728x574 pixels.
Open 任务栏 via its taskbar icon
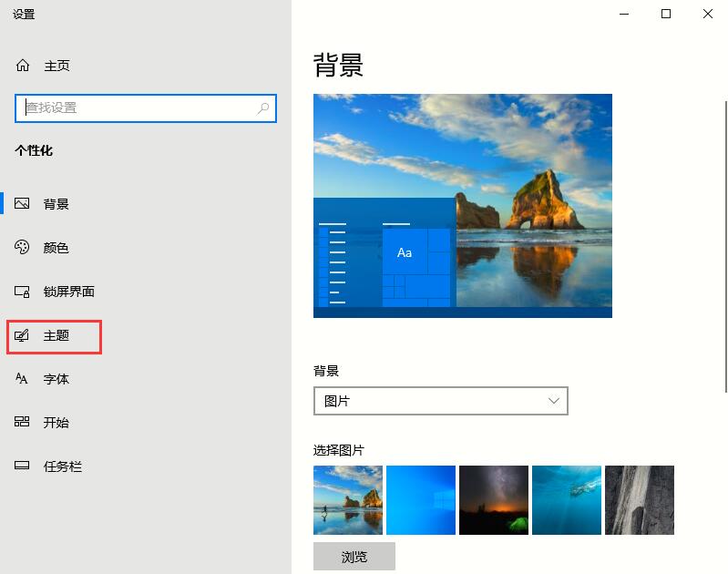pos(23,466)
